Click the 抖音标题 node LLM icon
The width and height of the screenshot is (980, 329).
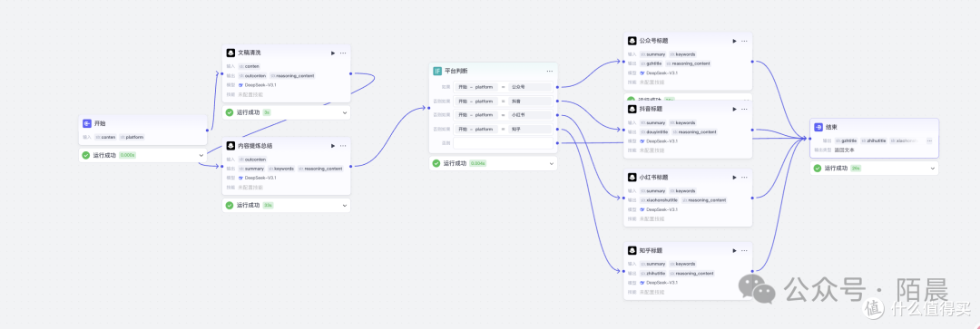(x=632, y=109)
